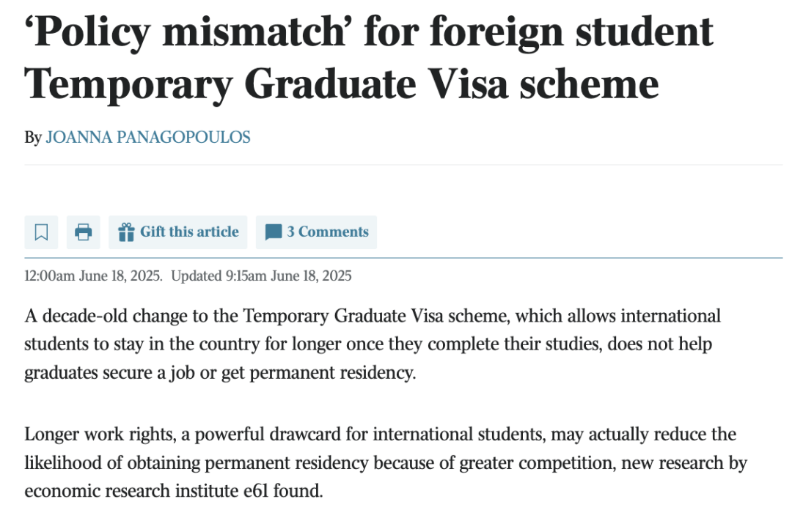Image resolution: width=792 pixels, height=532 pixels.
Task: Click the '12:00am June 18, 2025' publish time
Action: pos(93,276)
